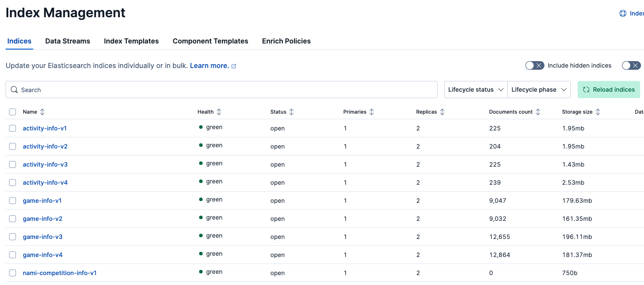Click the Storage size sort icon

(x=598, y=112)
